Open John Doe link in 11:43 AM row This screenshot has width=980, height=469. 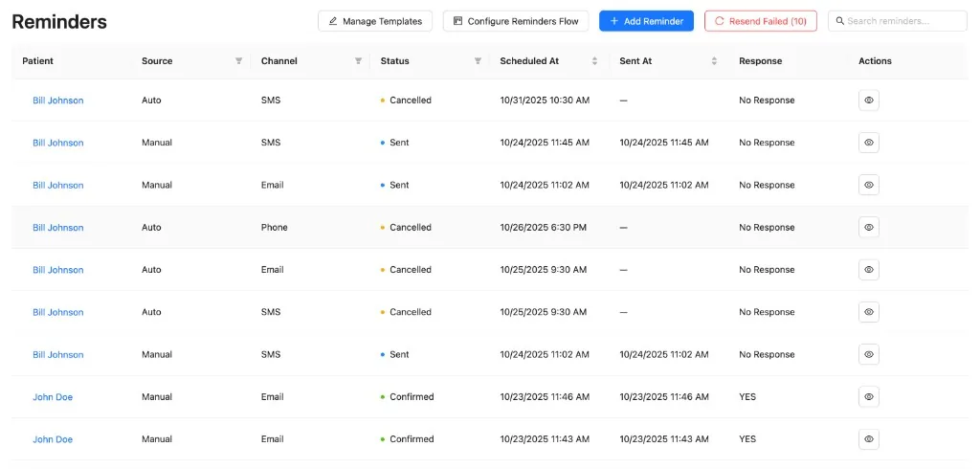pyautogui.click(x=53, y=439)
